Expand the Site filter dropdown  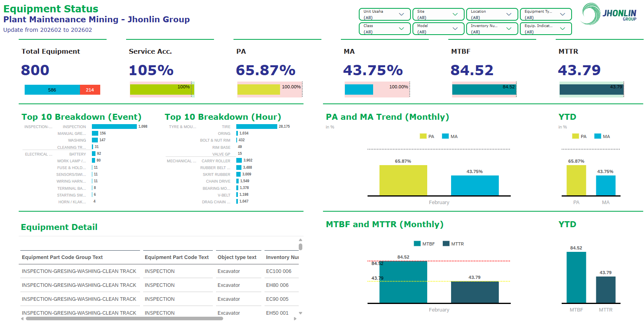pyautogui.click(x=438, y=14)
